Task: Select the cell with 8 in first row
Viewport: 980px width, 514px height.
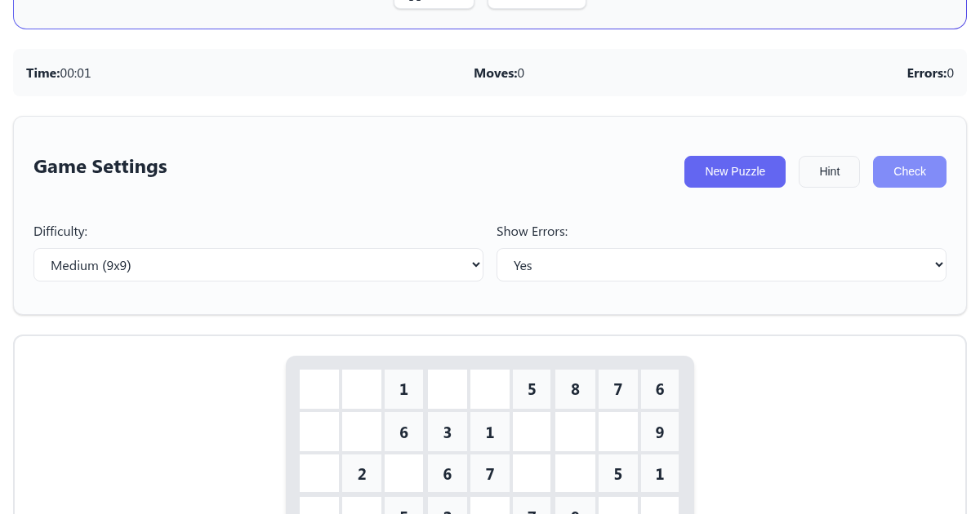Action: 575,389
